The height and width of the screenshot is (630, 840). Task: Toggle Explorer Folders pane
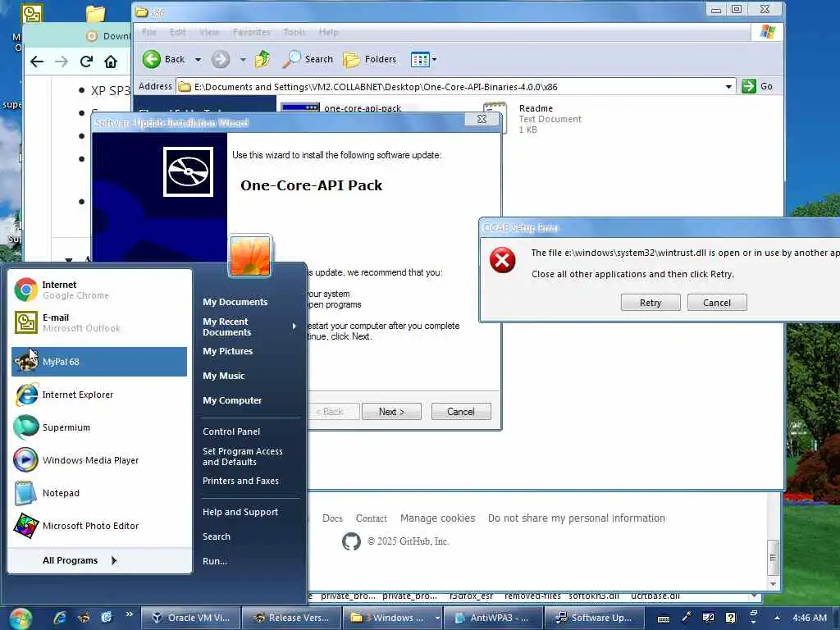(370, 59)
